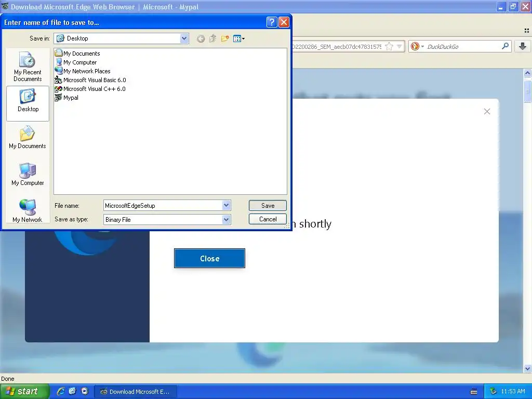This screenshot has height=399, width=532.
Task: Click page scrollbar down arrow
Action: (x=527, y=368)
